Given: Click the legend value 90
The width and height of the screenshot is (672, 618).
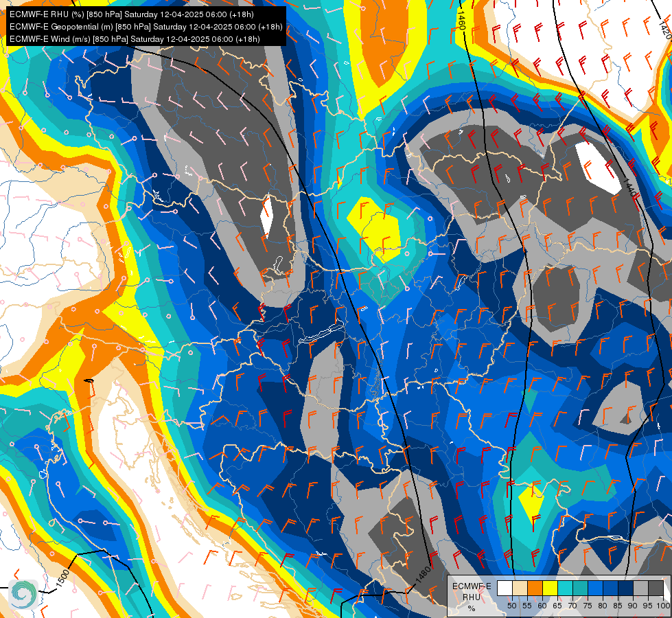Looking at the screenshot, I should coord(633,606).
